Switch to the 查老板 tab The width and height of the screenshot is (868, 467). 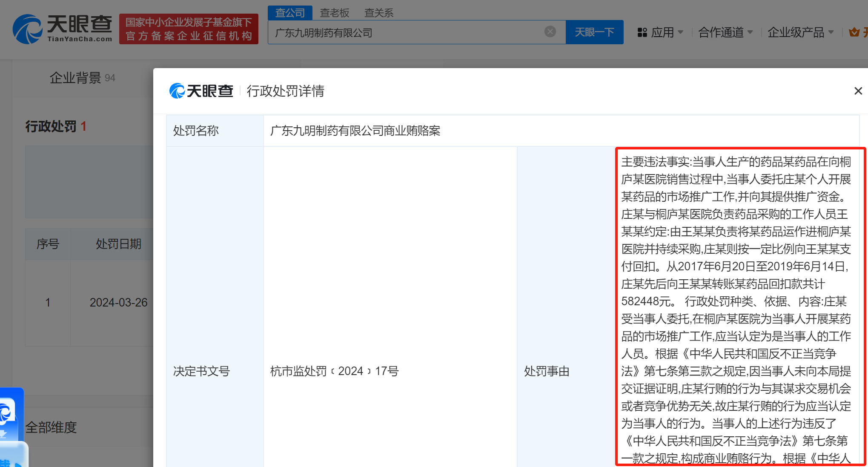pyautogui.click(x=334, y=13)
